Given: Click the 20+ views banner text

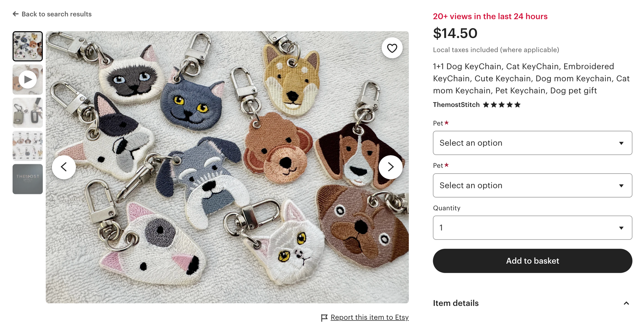Looking at the screenshot, I should 490,16.
